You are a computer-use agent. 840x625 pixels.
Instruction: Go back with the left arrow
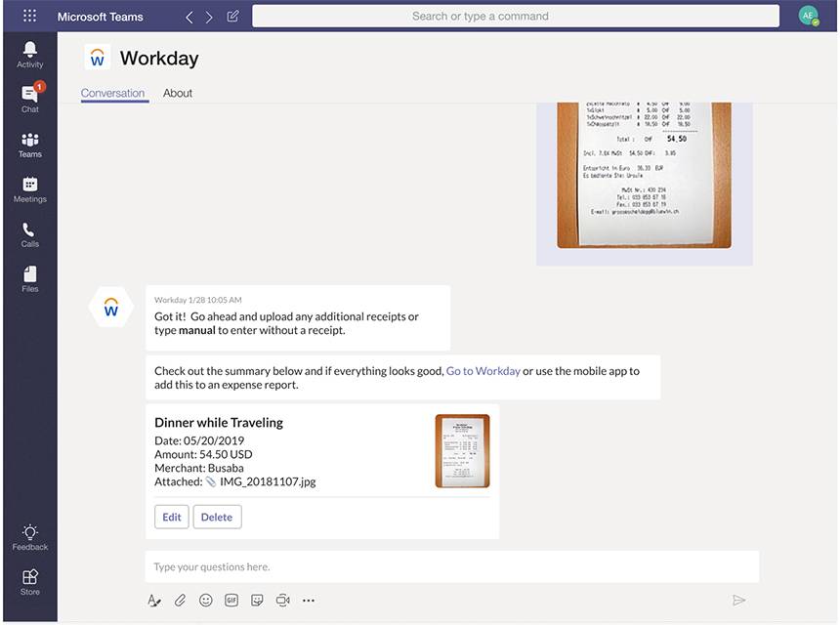189,18
